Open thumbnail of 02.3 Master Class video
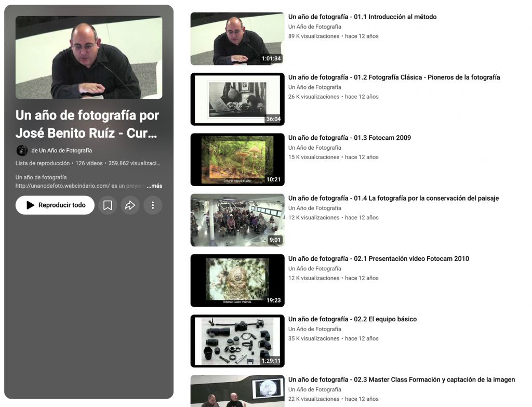The image size is (532, 407). coord(237,391)
